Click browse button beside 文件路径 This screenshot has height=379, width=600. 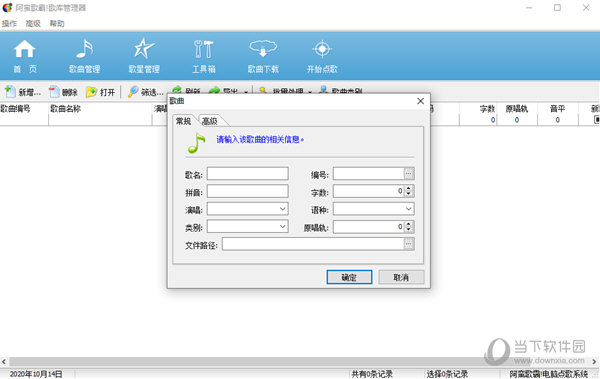(409, 244)
